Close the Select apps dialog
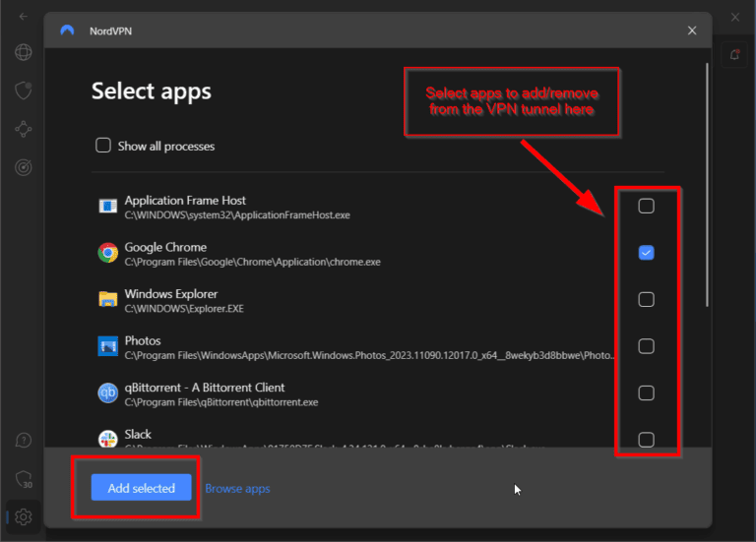 tap(692, 30)
